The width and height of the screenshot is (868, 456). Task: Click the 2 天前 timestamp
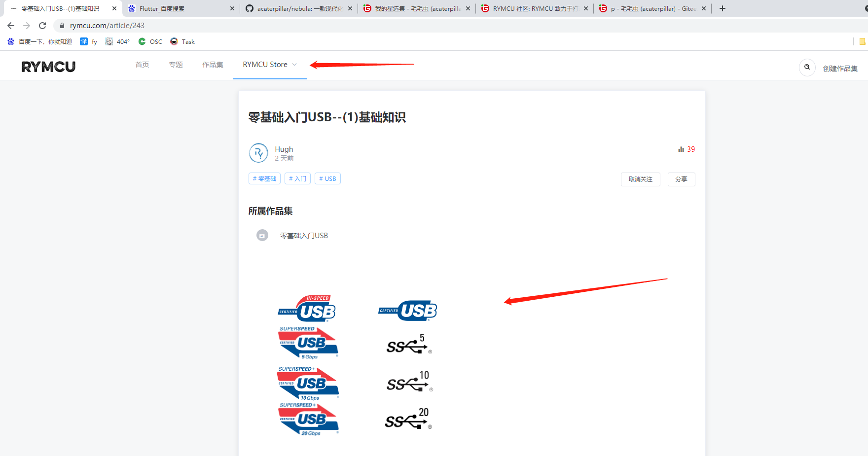click(x=284, y=158)
